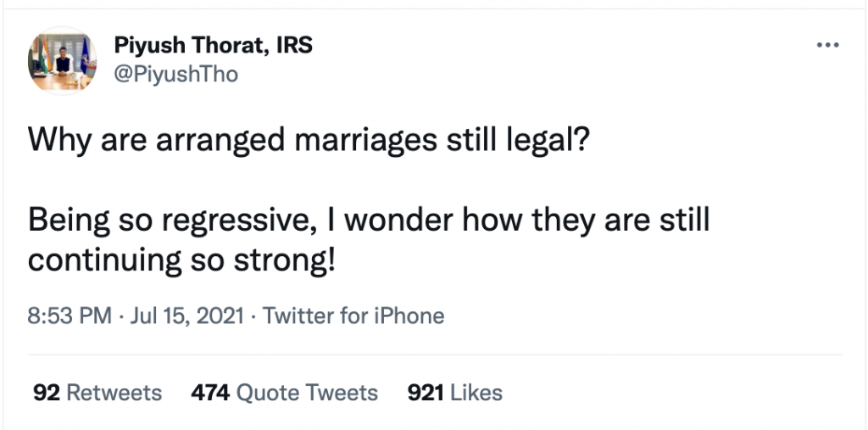Open the Twitter for iPhone source link
Viewport: 868px width, 430px height.
pyautogui.click(x=353, y=316)
